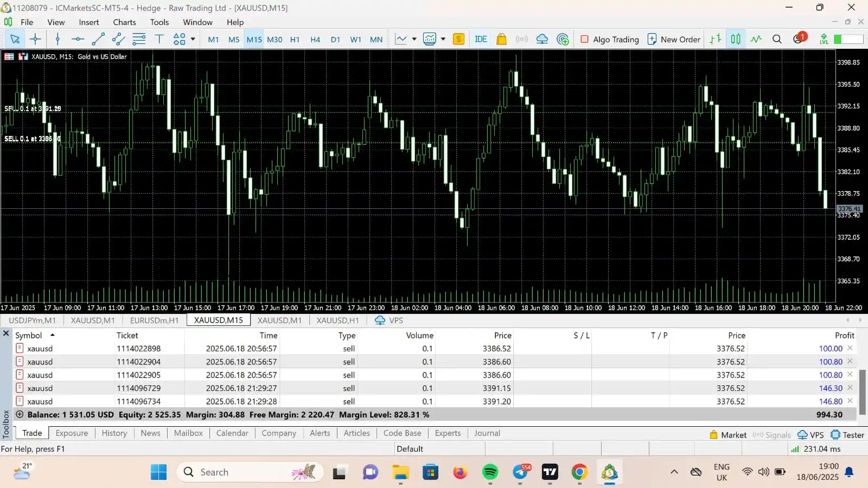This screenshot has height=488, width=868.
Task: Open the MQL5 IDE editor
Action: pos(481,39)
